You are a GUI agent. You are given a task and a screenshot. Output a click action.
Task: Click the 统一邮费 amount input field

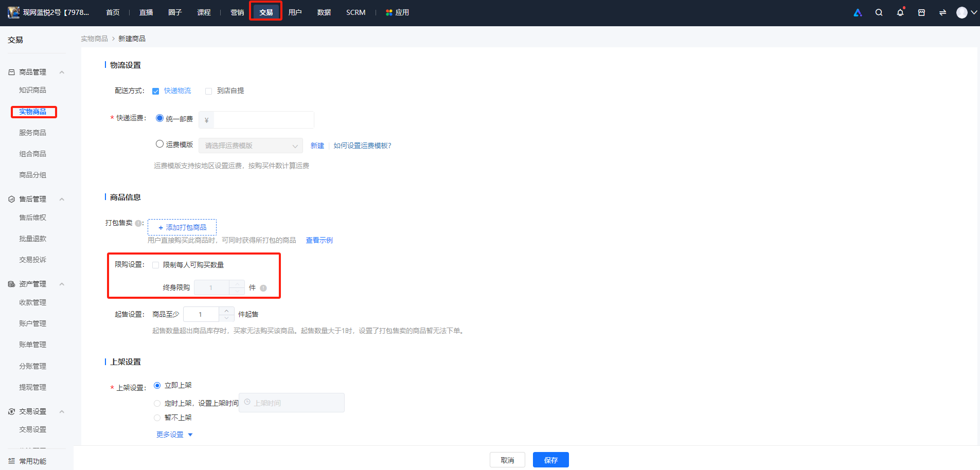[263, 120]
